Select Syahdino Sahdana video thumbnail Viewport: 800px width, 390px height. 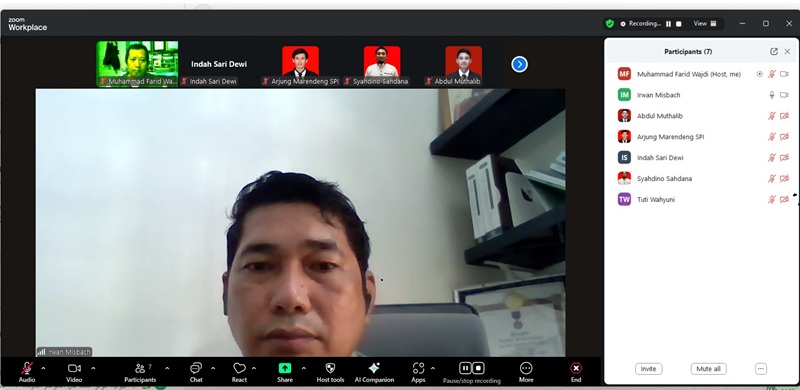[x=382, y=64]
